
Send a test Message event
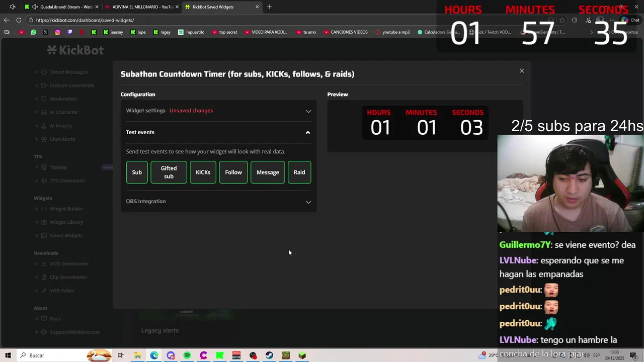(x=268, y=172)
